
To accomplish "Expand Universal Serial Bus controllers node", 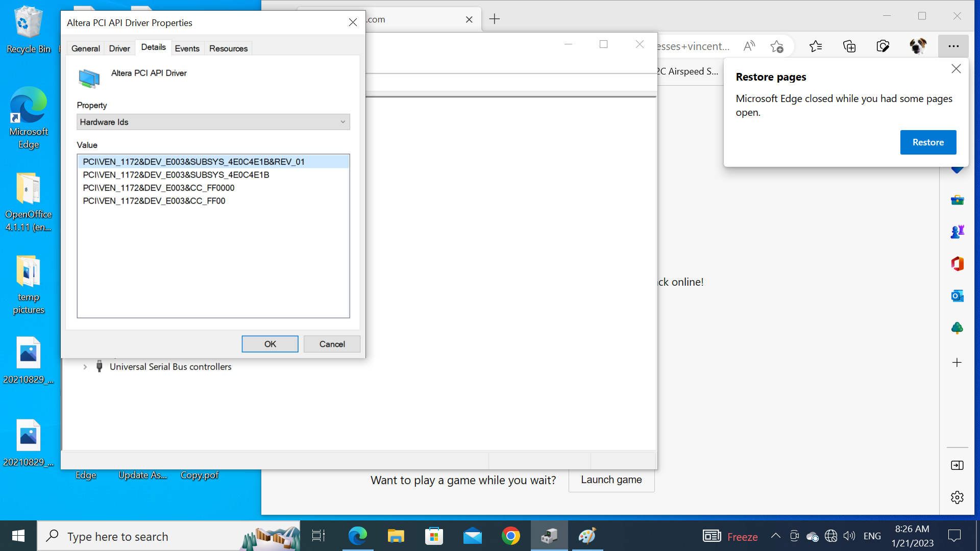I will click(x=85, y=367).
